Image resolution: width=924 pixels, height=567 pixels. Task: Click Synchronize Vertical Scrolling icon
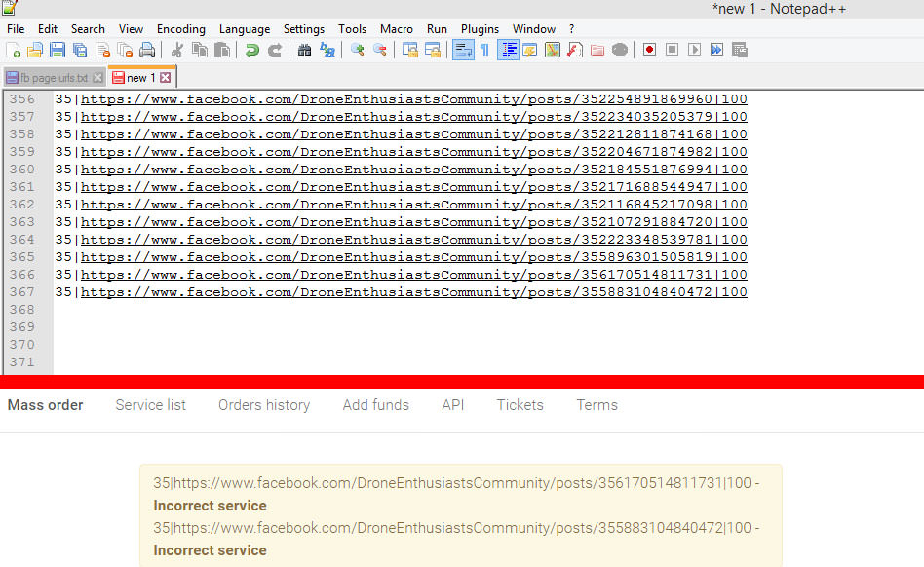(x=409, y=50)
